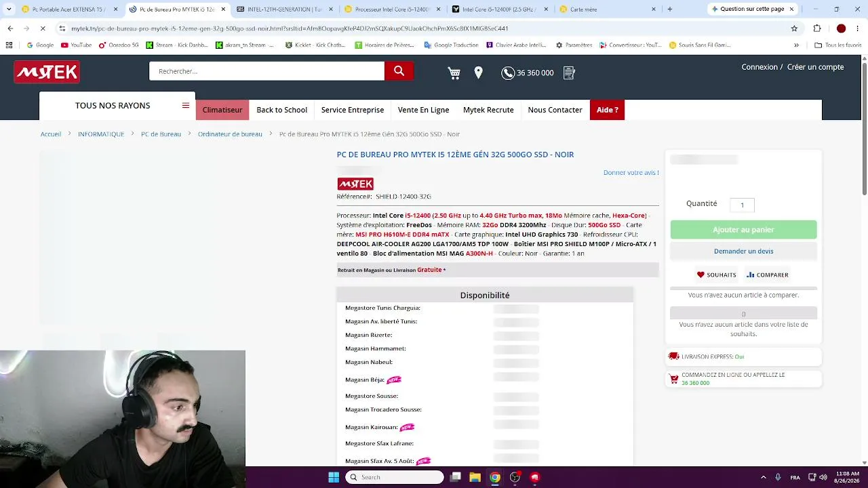
Task: Click the store locator pin icon
Action: 479,73
